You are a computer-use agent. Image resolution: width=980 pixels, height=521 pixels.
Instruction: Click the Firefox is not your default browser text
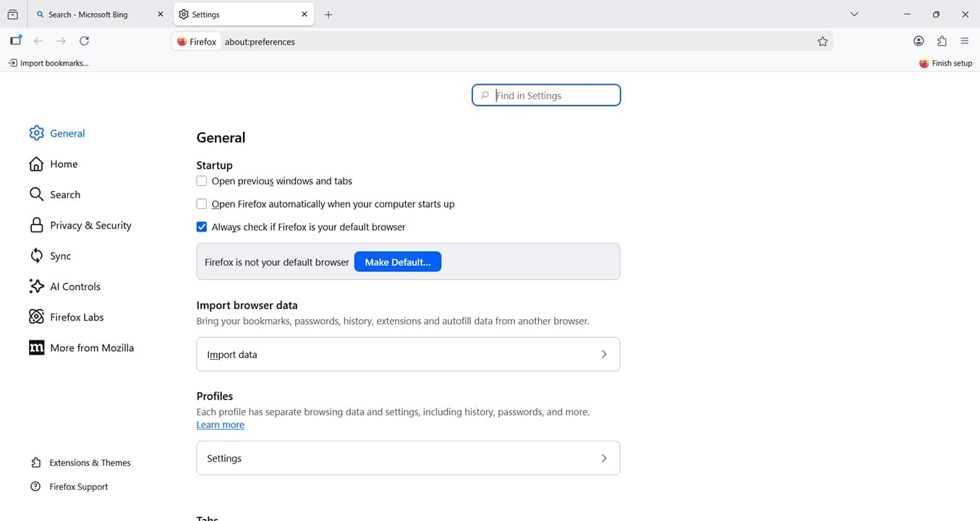coord(277,263)
